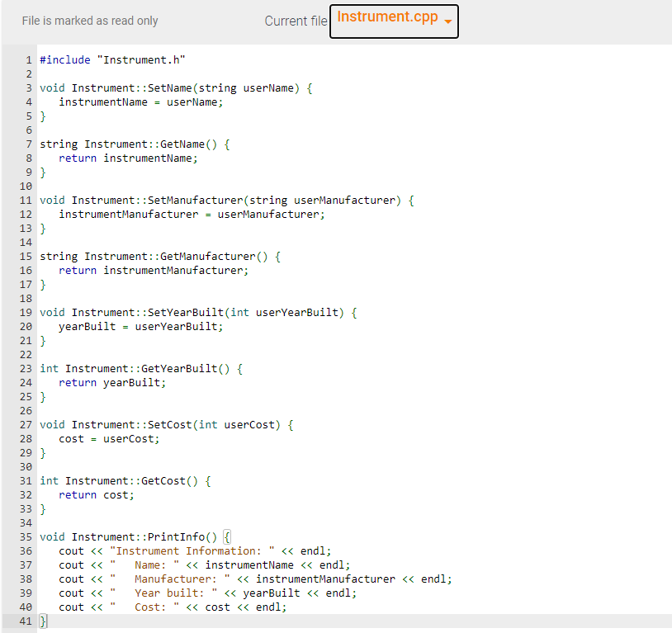Click the highlighted closing brace on line 41
This screenshot has width=672, height=633.
(41, 621)
